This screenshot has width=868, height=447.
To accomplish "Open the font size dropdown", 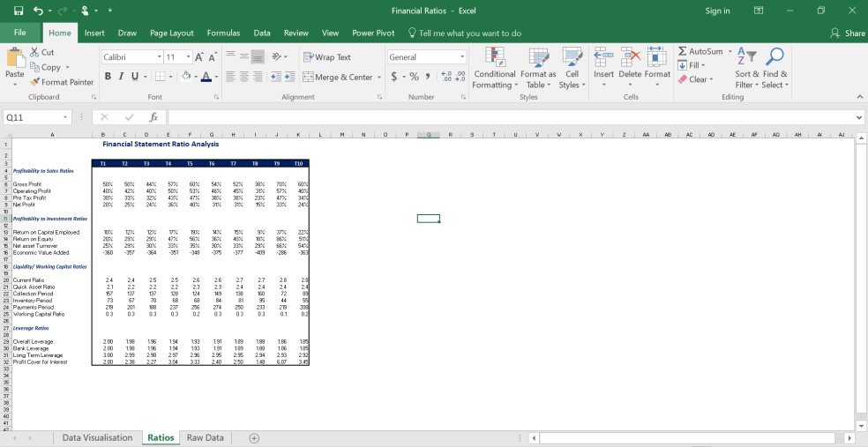I will pos(189,57).
